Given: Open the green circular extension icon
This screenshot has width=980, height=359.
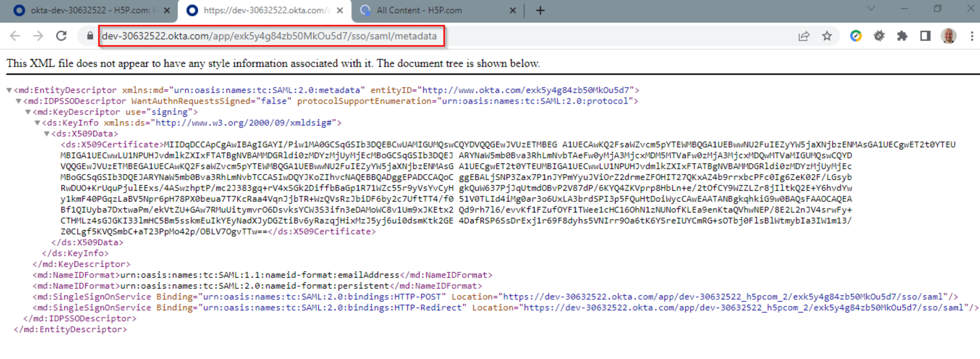Looking at the screenshot, I should [x=856, y=36].
